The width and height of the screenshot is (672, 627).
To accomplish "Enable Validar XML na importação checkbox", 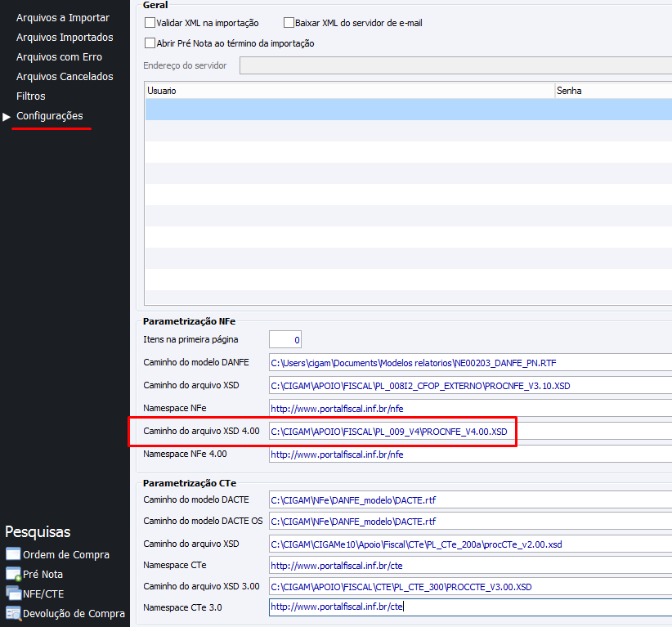I will pyautogui.click(x=150, y=23).
